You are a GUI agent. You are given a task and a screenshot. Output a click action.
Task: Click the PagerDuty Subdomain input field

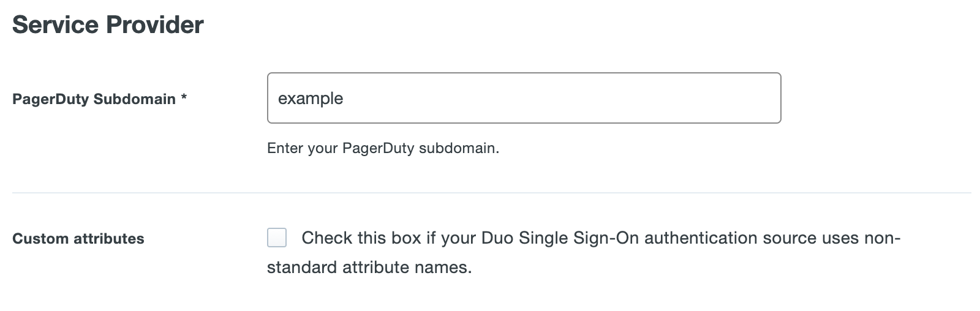coord(524,98)
